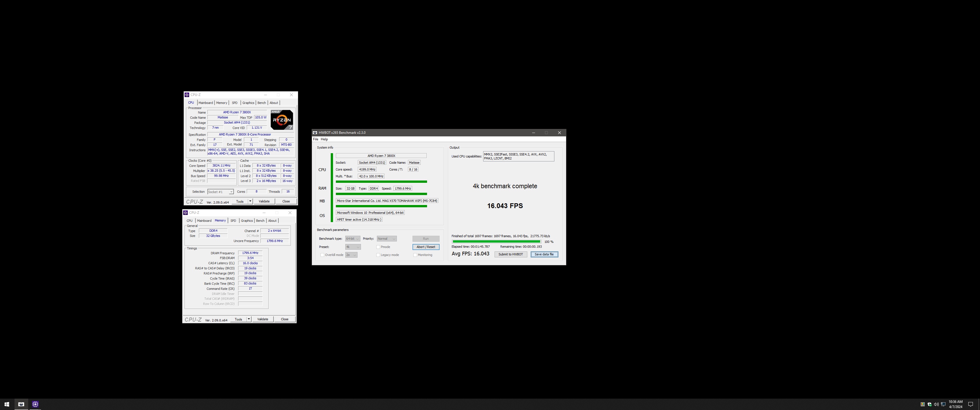This screenshot has width=980, height=410.
Task: Open About tab in Memory CPU-Z window
Action: 272,221
